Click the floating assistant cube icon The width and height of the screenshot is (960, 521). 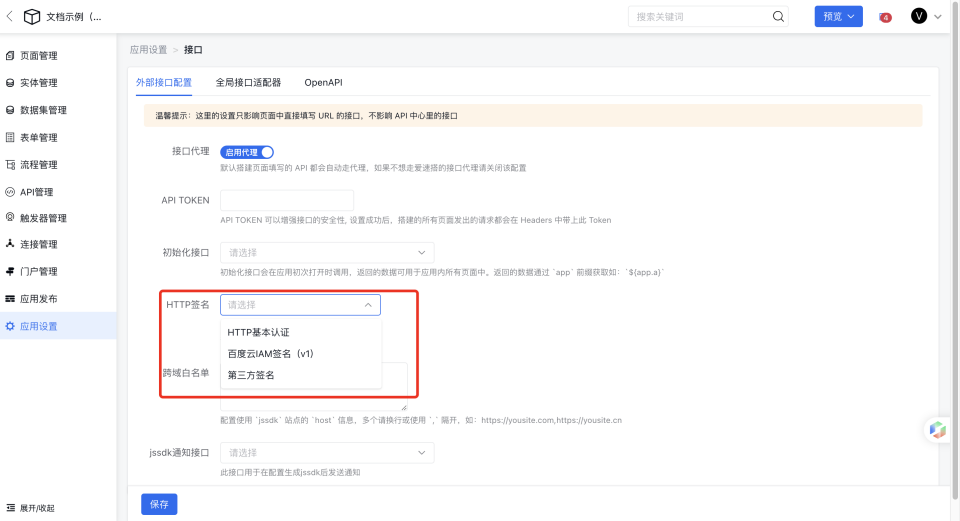(x=937, y=429)
